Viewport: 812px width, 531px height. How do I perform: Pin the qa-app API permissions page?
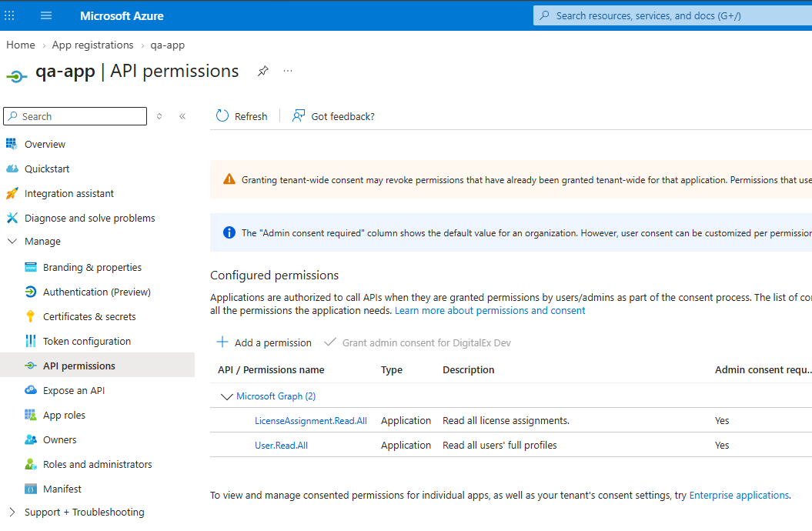(x=263, y=71)
